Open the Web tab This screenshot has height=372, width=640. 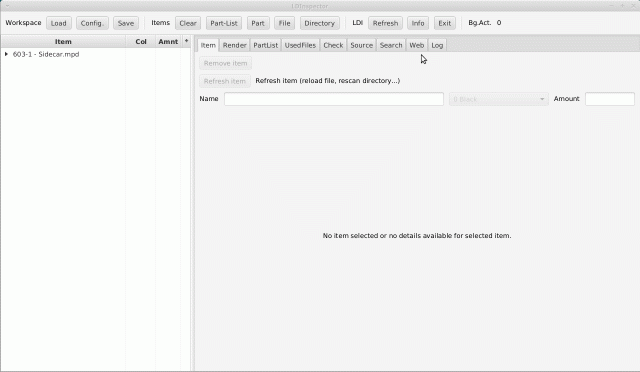(417, 45)
